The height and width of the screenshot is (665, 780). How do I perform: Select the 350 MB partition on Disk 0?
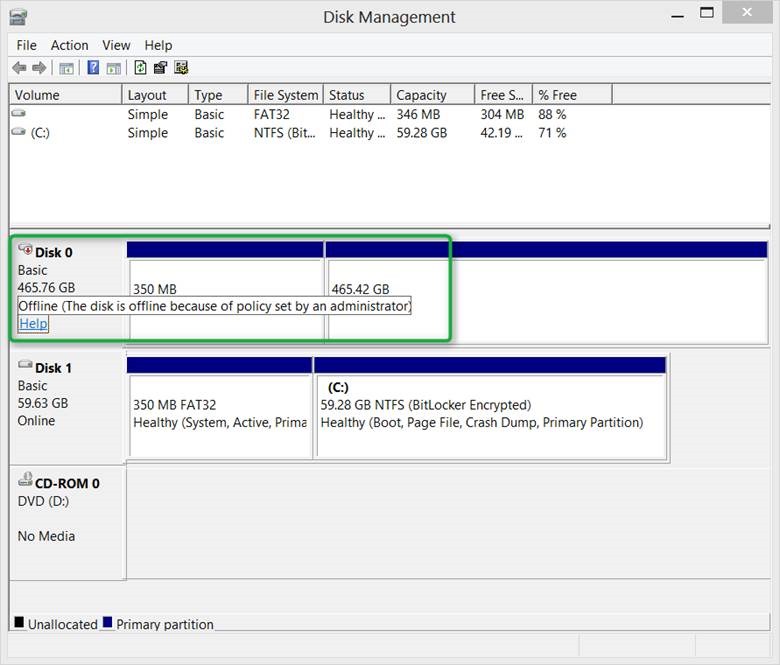point(226,292)
